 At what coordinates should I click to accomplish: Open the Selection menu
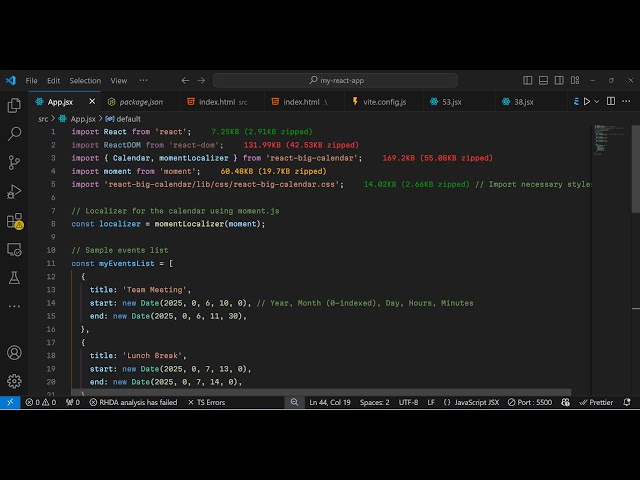click(85, 80)
